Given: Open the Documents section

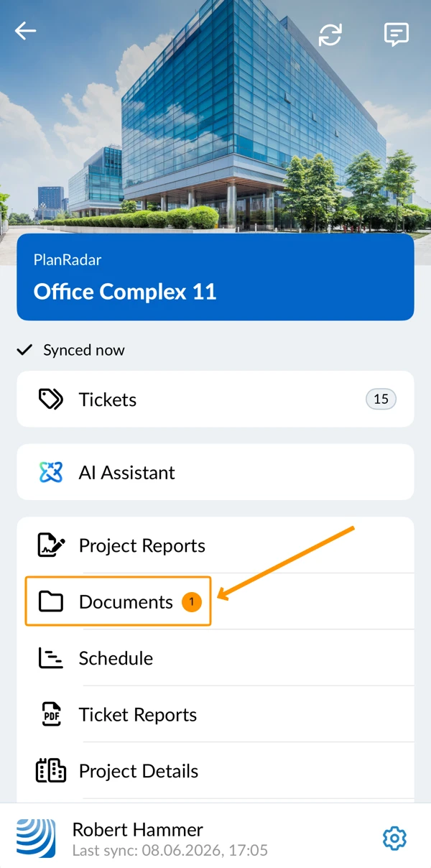Looking at the screenshot, I should point(215,601).
